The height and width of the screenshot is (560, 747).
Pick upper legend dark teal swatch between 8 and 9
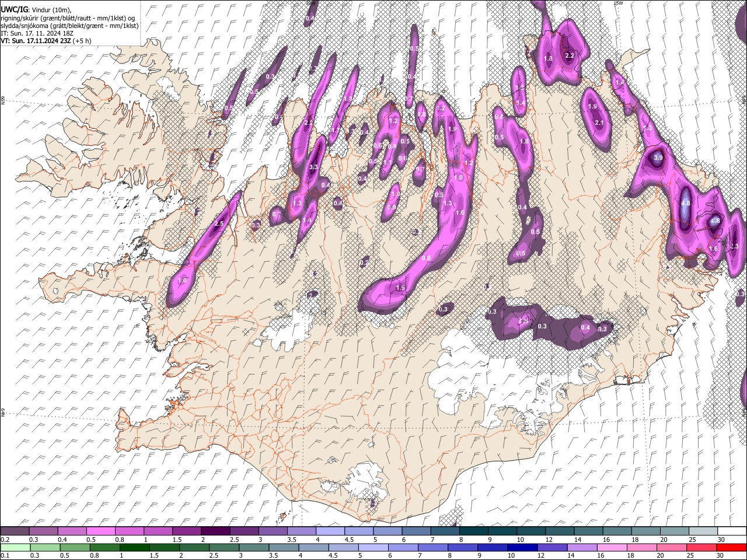tap(473, 531)
